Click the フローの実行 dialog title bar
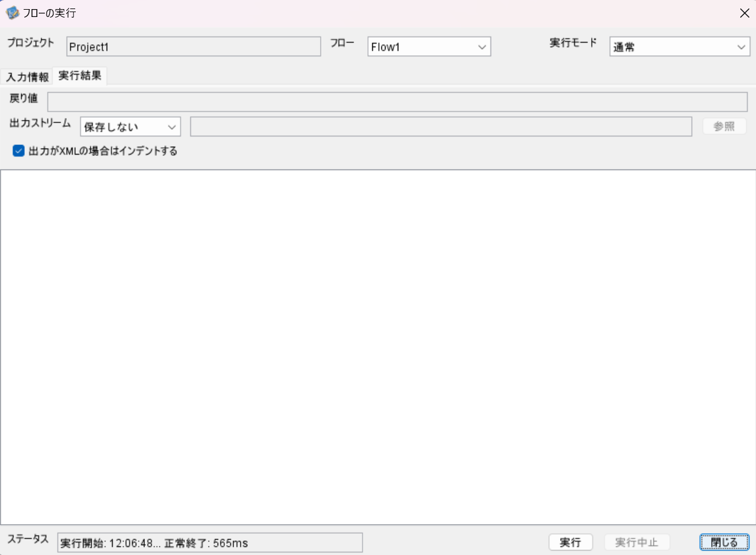 (303, 12)
